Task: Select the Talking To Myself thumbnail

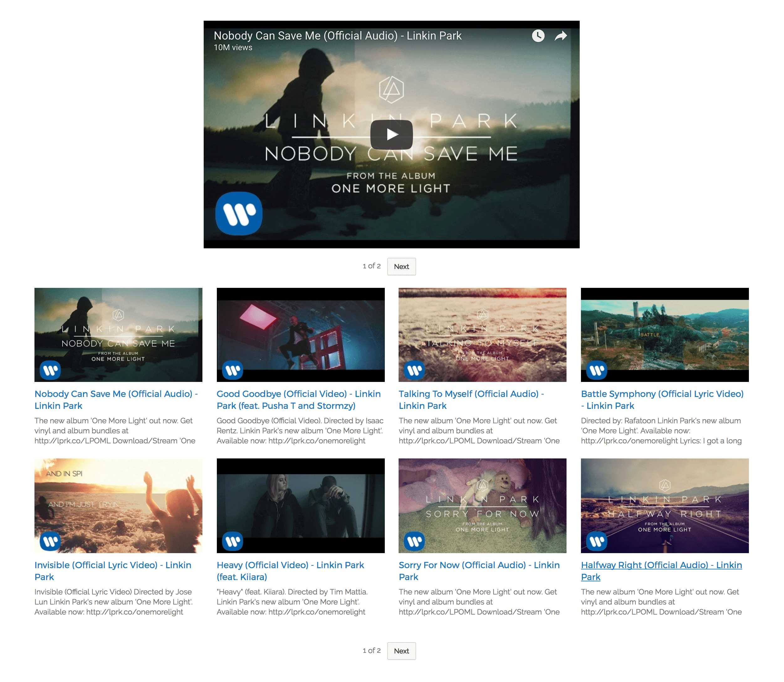Action: click(x=482, y=335)
